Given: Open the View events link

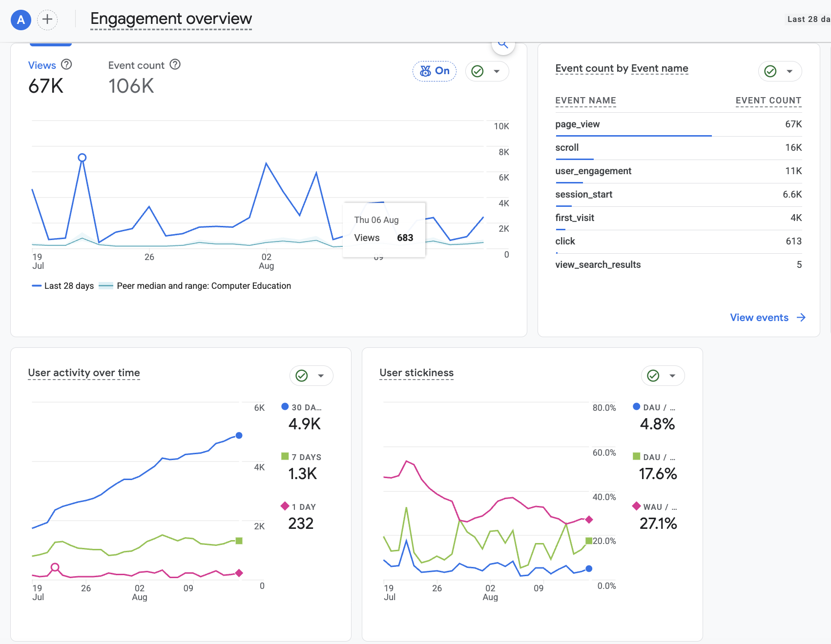Looking at the screenshot, I should coord(768,318).
